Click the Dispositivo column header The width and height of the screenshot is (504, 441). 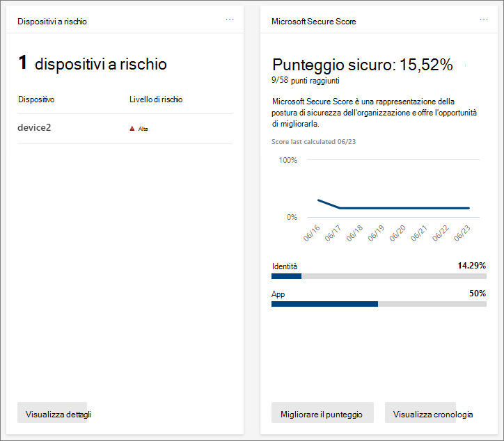pyautogui.click(x=36, y=99)
